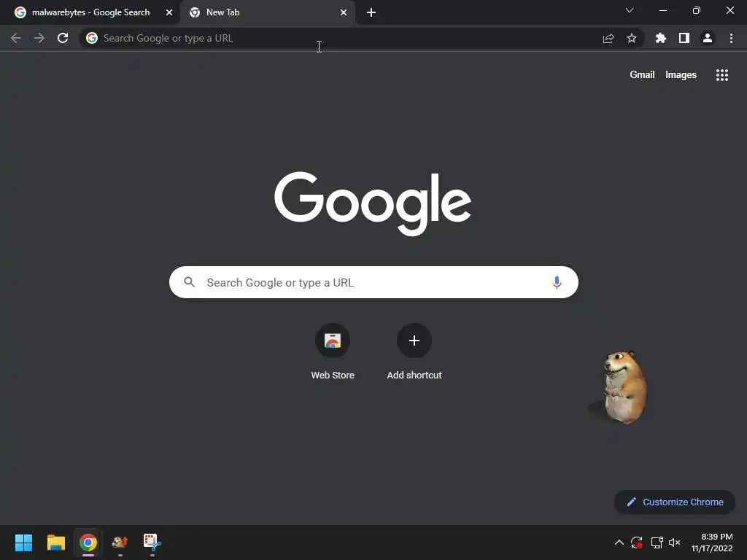Open the Snipping Tool taskbar icon
The height and width of the screenshot is (560, 747).
pos(152,542)
